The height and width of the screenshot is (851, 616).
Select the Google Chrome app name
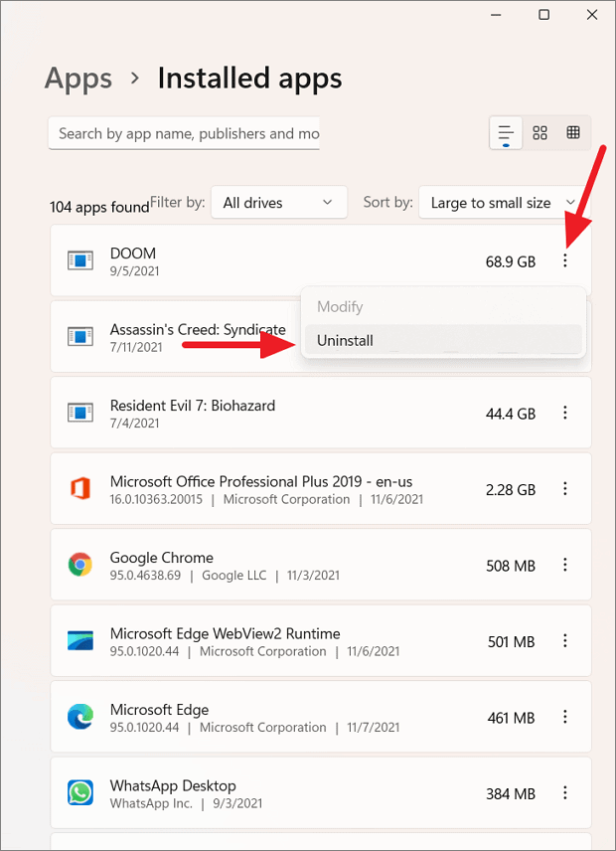[x=162, y=558]
